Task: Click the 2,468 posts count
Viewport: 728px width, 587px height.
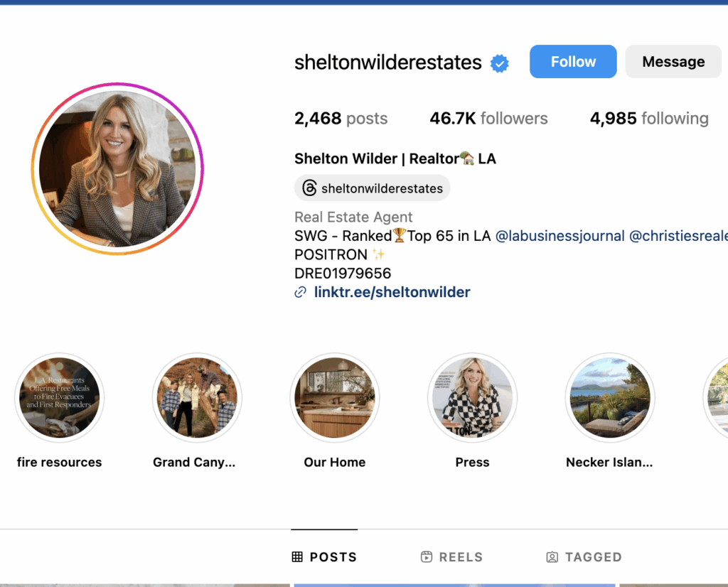Action: pyautogui.click(x=341, y=119)
